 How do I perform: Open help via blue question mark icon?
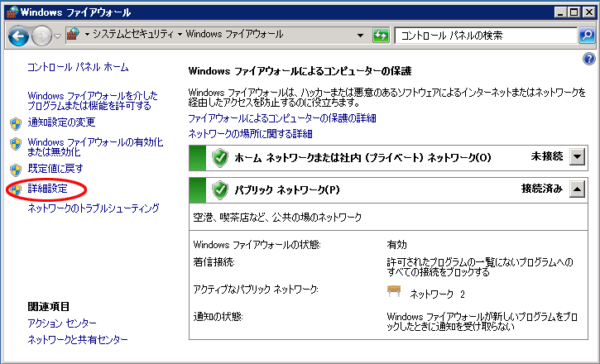(588, 60)
